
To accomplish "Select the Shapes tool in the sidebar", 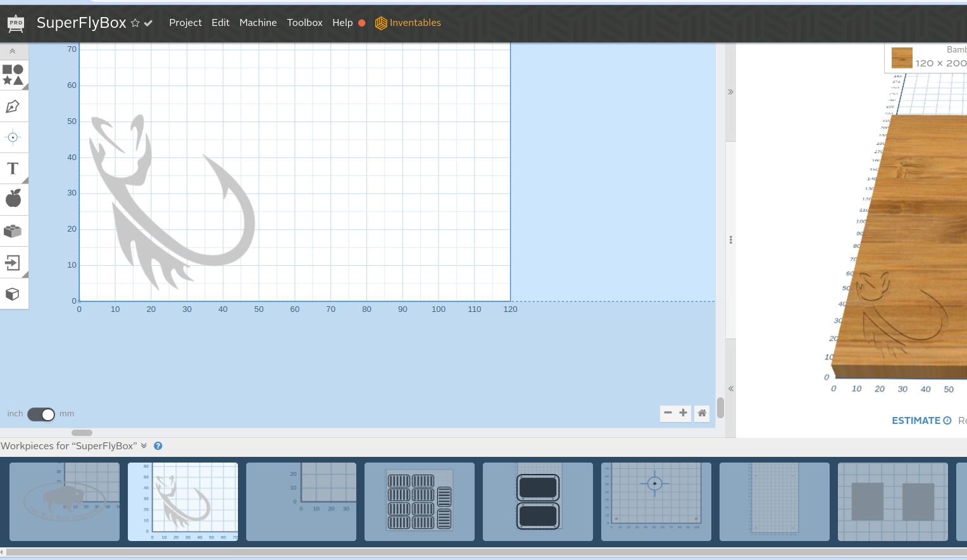I will click(x=14, y=75).
